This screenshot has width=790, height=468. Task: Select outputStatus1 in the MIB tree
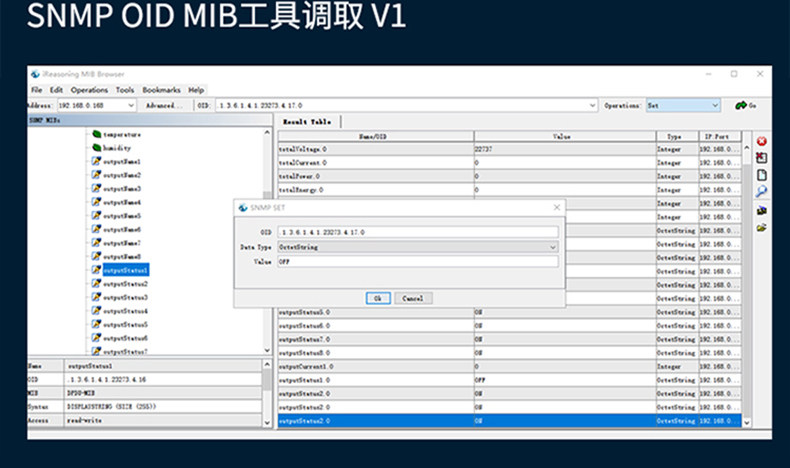click(x=125, y=270)
